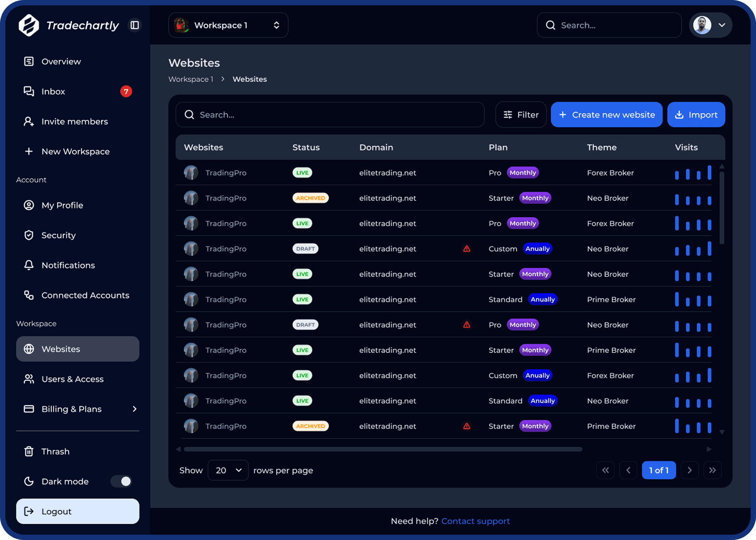Switch to Users & Access section

[72, 379]
